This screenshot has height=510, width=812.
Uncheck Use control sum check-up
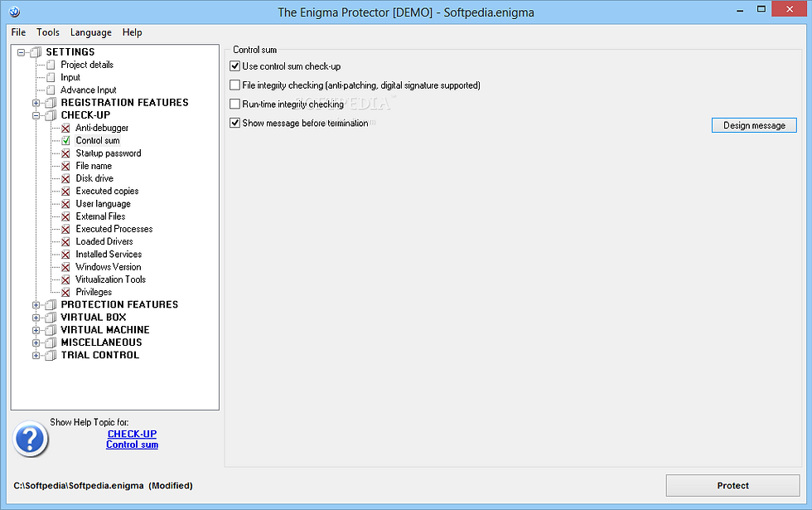tap(235, 66)
